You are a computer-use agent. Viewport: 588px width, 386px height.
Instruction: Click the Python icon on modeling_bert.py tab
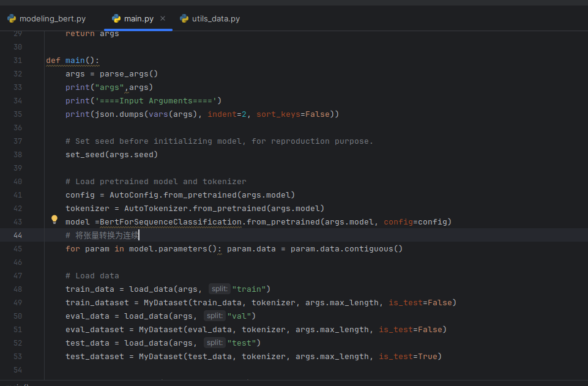(x=12, y=19)
